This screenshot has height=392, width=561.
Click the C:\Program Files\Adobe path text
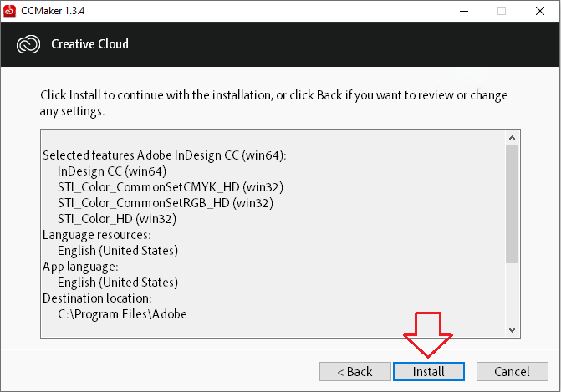pos(122,314)
